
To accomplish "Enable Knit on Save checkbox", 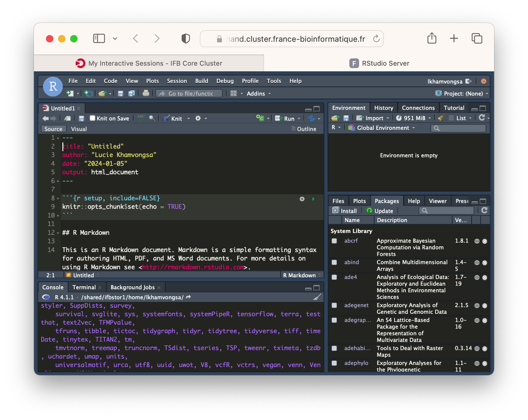I will (93, 118).
